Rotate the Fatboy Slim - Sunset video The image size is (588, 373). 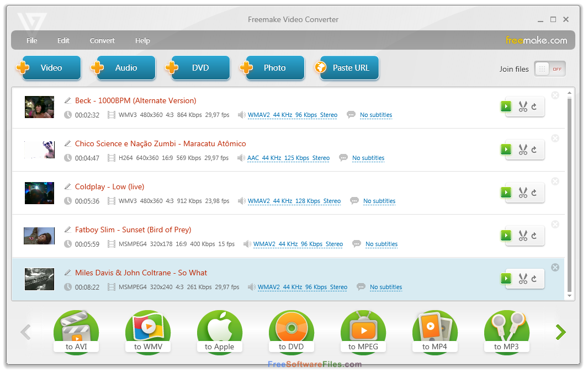click(534, 236)
